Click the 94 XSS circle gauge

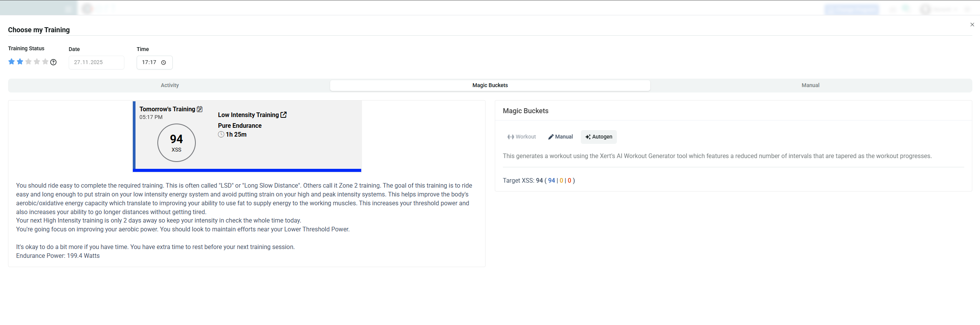click(176, 143)
